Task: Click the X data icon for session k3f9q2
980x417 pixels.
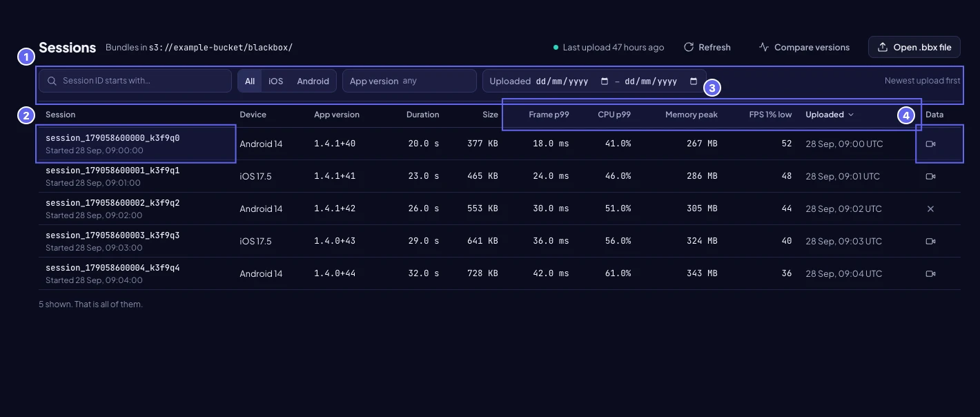Action: pyautogui.click(x=930, y=208)
